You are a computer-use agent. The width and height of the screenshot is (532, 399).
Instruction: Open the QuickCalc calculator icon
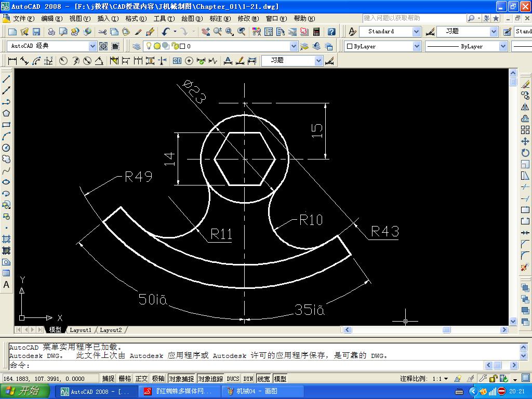[x=316, y=32]
